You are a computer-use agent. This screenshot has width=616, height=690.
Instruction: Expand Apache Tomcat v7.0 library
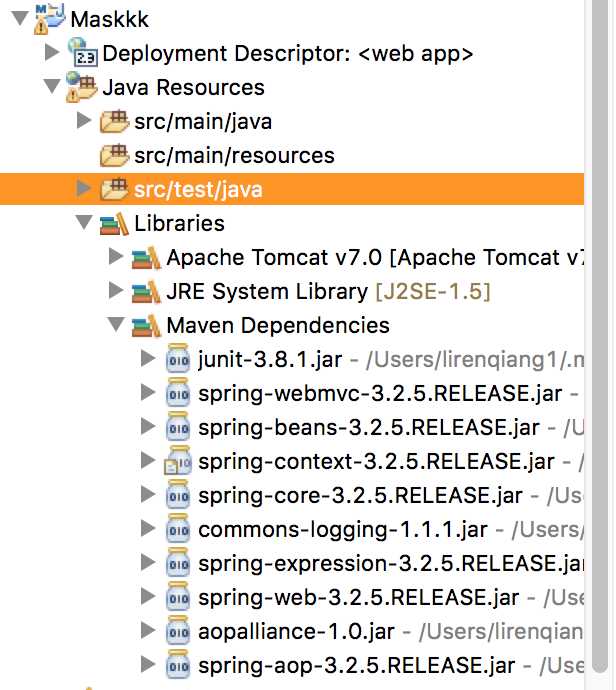[116, 256]
